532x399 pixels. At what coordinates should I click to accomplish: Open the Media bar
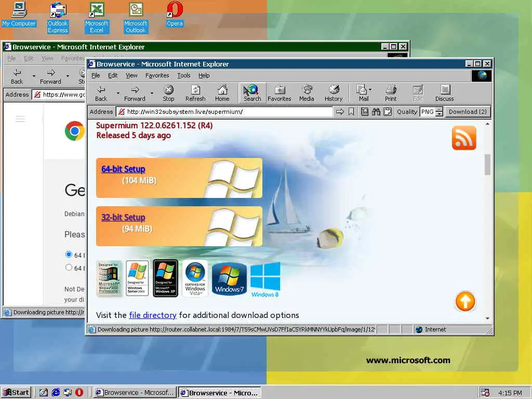[307, 93]
